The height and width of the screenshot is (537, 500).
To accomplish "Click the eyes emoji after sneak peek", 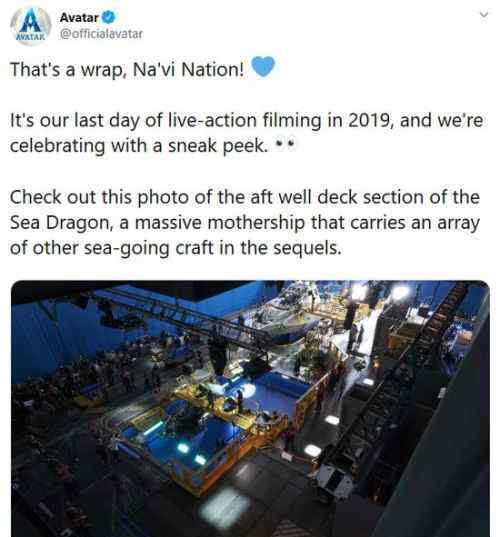I will 285,145.
